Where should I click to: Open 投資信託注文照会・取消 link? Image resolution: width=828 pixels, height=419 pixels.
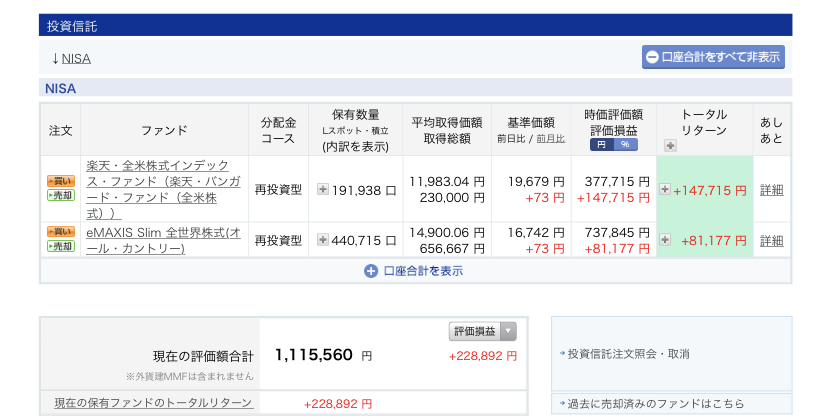pyautogui.click(x=628, y=354)
